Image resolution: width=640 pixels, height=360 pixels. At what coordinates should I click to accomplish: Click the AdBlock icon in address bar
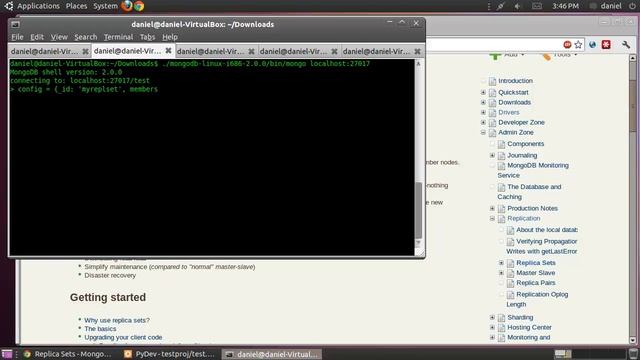click(x=567, y=44)
